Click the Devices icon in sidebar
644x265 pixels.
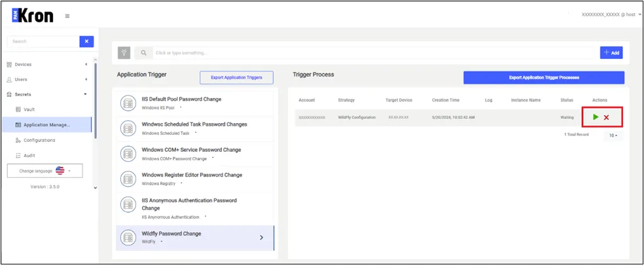(9, 65)
